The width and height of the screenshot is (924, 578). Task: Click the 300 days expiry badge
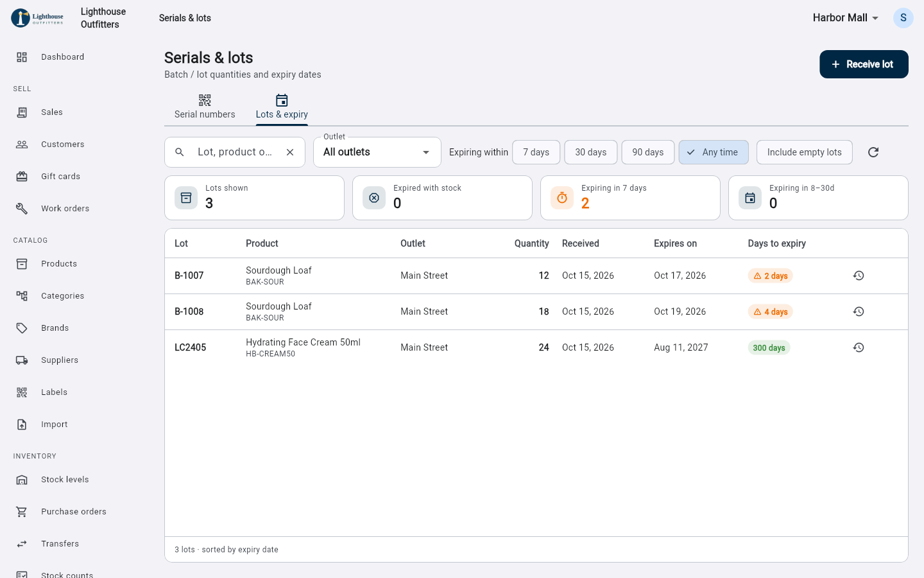(769, 347)
